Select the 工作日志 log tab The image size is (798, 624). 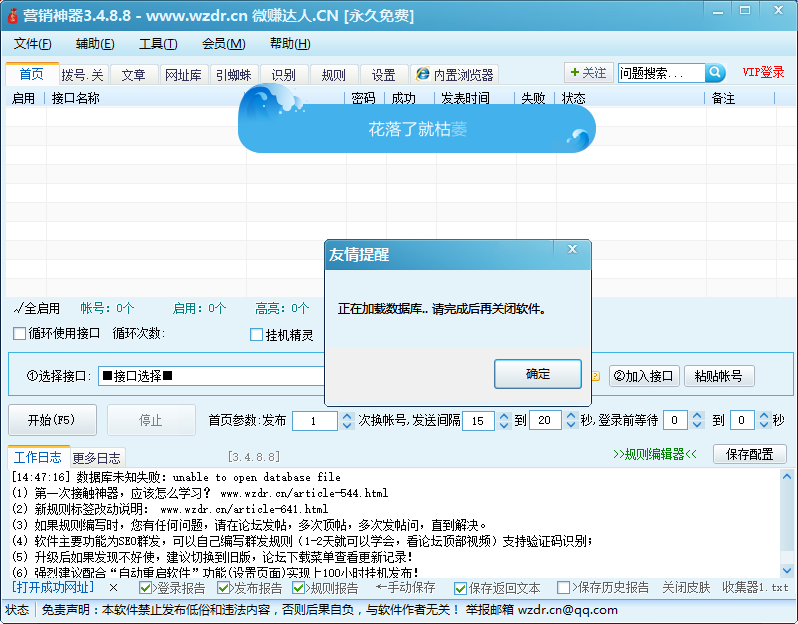[38, 457]
